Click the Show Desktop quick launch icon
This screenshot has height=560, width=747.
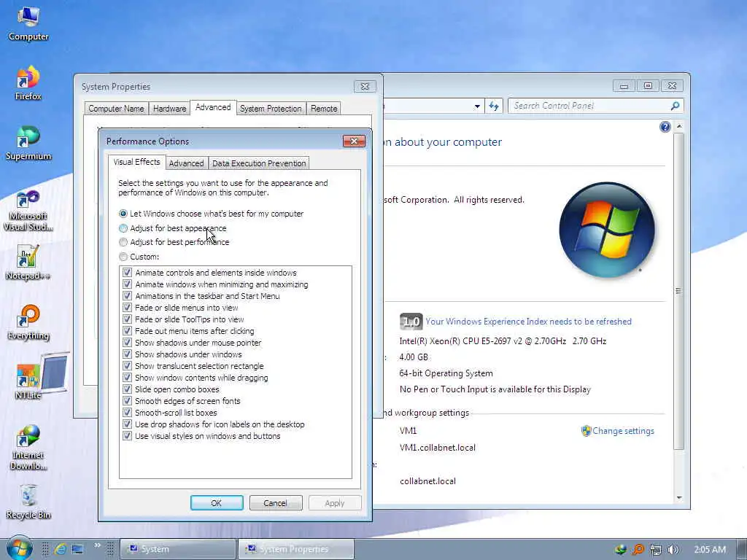click(77, 549)
